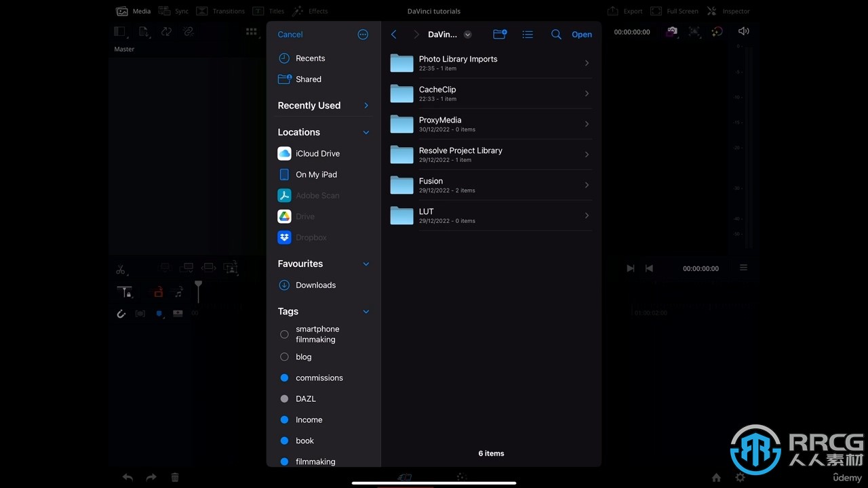The width and height of the screenshot is (868, 488).
Task: Open the search magnifier in file picker
Action: pos(556,35)
